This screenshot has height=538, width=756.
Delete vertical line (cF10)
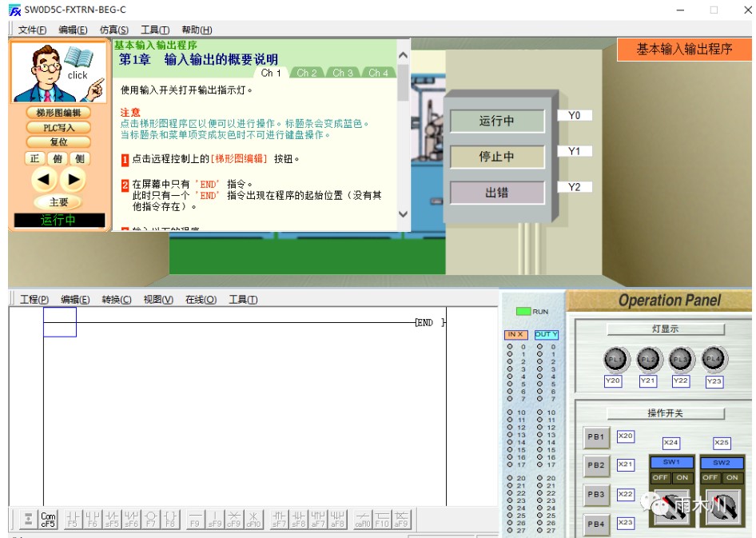(x=253, y=519)
